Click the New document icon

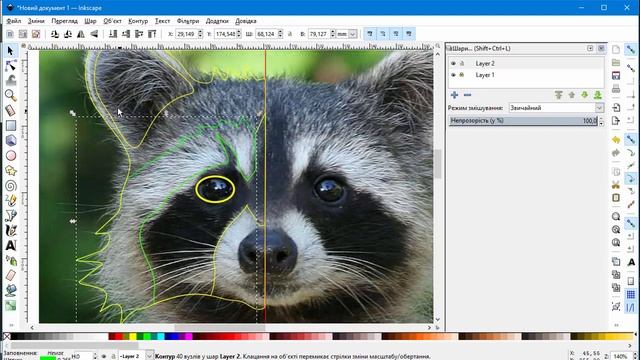[x=616, y=50]
